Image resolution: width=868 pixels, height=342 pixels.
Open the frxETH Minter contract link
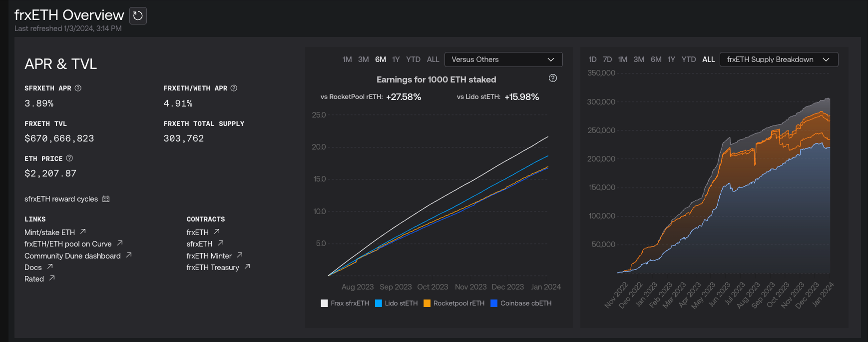coord(209,256)
